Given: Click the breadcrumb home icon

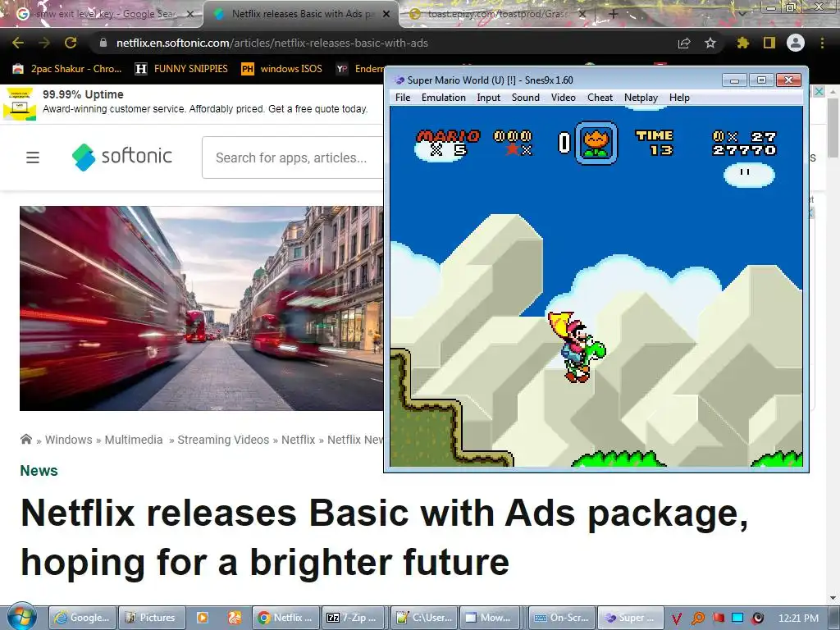Looking at the screenshot, I should [25, 440].
